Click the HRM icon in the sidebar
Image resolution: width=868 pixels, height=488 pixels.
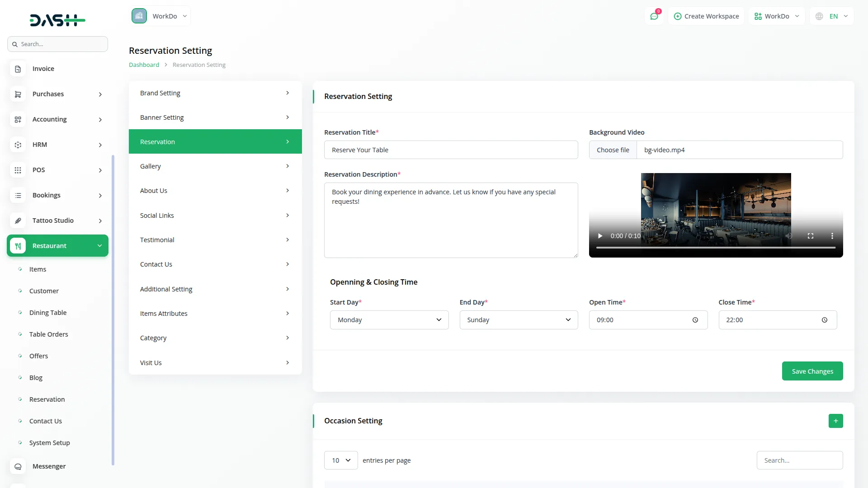coord(18,145)
